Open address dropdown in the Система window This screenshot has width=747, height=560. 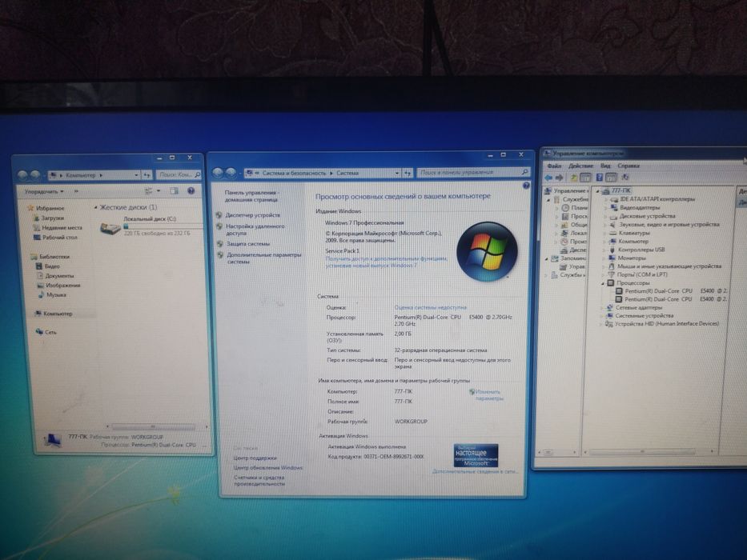(397, 173)
